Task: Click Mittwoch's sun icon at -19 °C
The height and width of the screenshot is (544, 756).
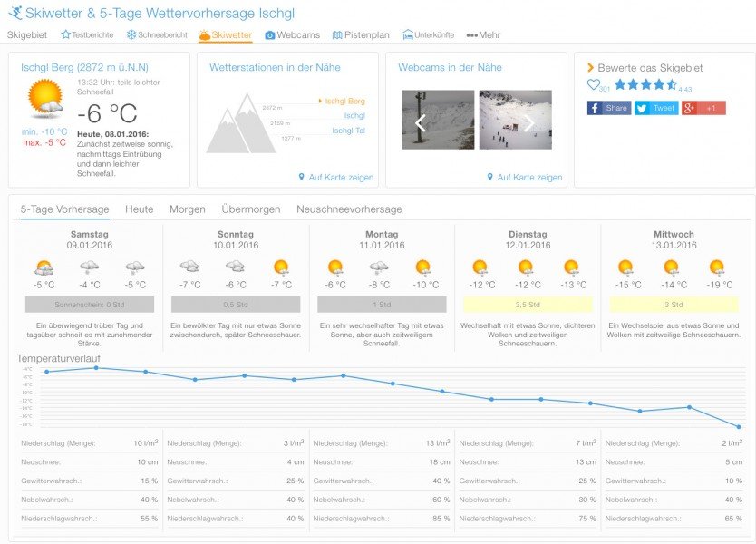Action: point(717,267)
